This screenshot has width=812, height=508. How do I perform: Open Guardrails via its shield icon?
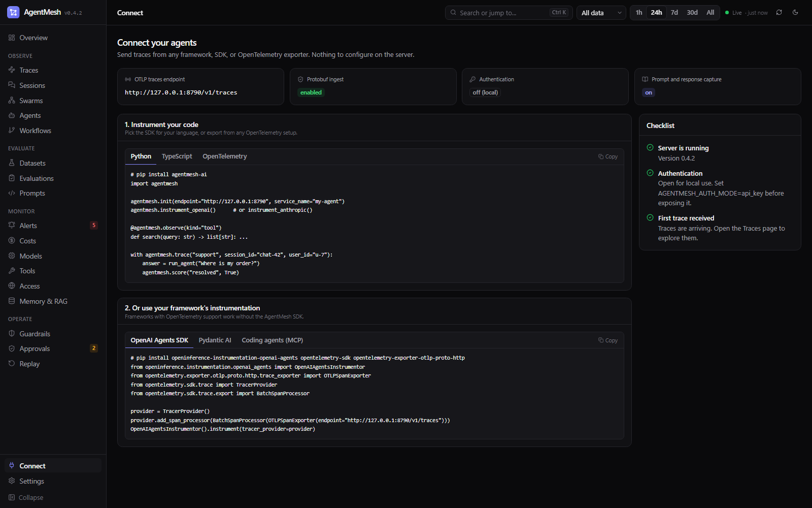[12, 334]
